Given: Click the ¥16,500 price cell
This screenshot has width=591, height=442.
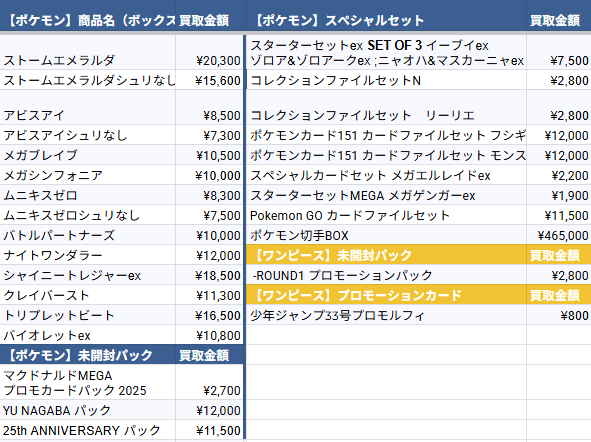Looking at the screenshot, I should click(x=210, y=315).
